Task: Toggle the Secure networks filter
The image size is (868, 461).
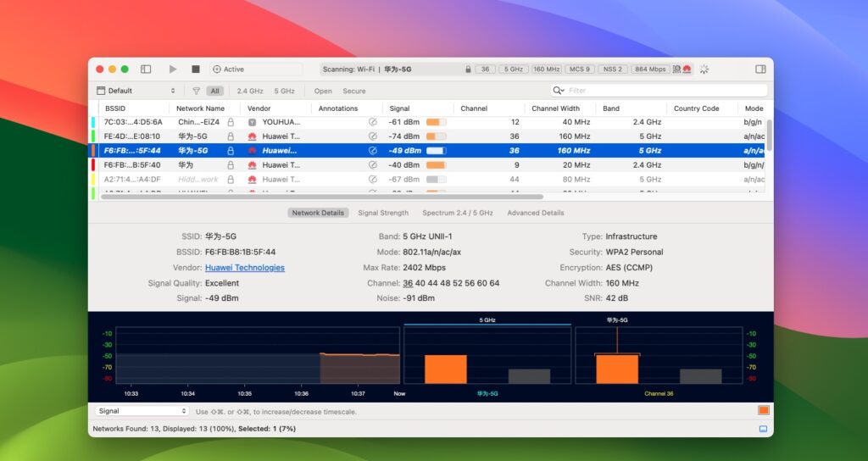Action: pos(354,91)
